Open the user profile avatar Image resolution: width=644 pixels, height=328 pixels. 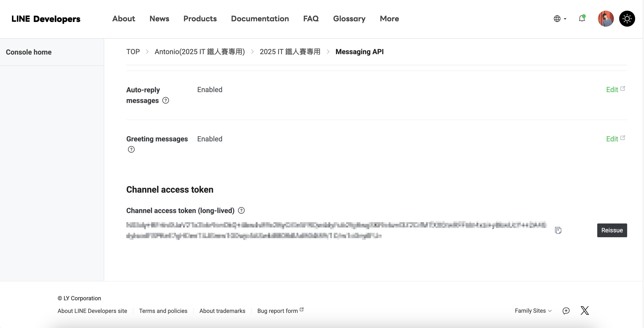(606, 18)
